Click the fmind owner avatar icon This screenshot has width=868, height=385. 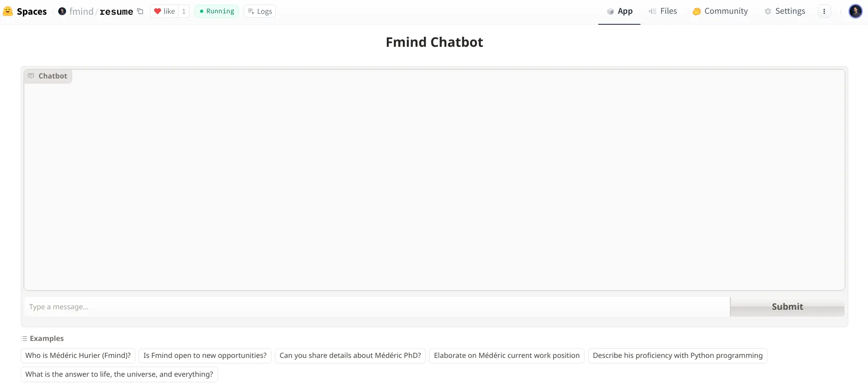click(62, 11)
